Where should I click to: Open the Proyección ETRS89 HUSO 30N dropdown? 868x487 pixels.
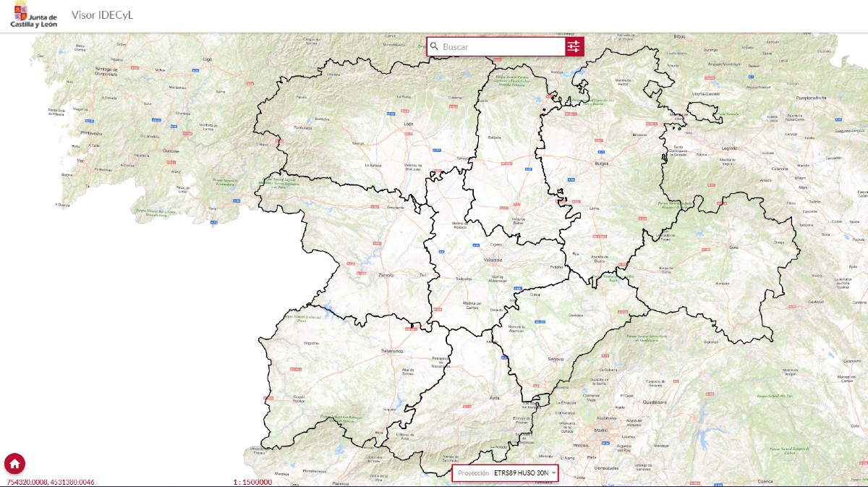coord(506,473)
